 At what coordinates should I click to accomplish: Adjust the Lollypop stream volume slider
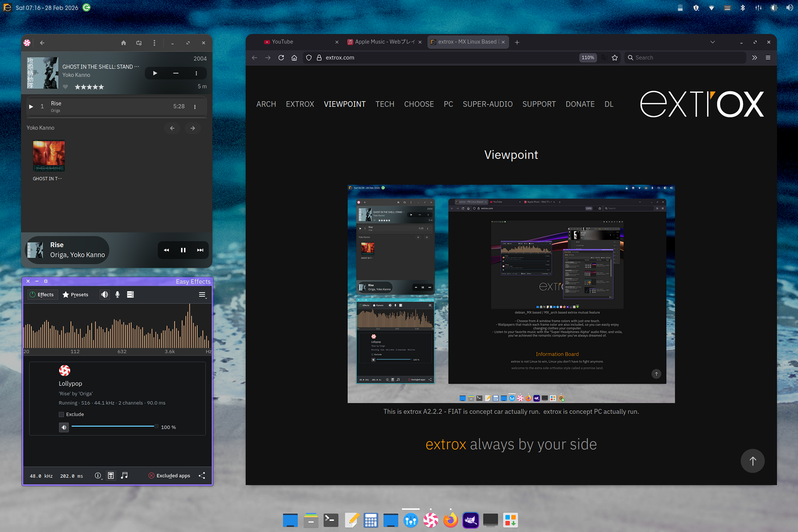pyautogui.click(x=114, y=426)
